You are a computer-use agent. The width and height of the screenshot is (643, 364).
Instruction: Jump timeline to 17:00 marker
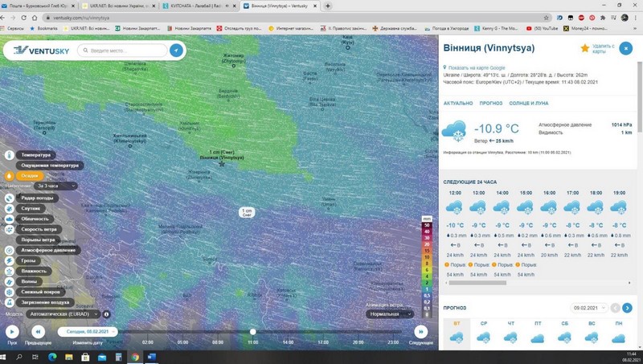coord(323,342)
